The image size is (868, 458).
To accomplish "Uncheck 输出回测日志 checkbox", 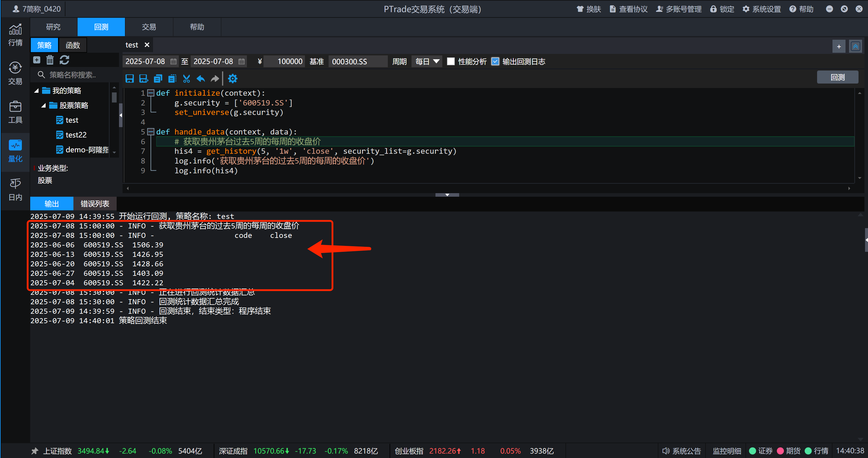I will (495, 61).
